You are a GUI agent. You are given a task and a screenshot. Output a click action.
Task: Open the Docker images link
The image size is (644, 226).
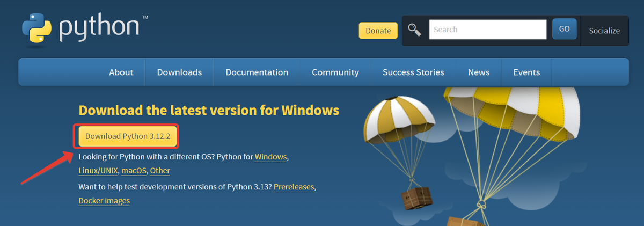point(104,201)
